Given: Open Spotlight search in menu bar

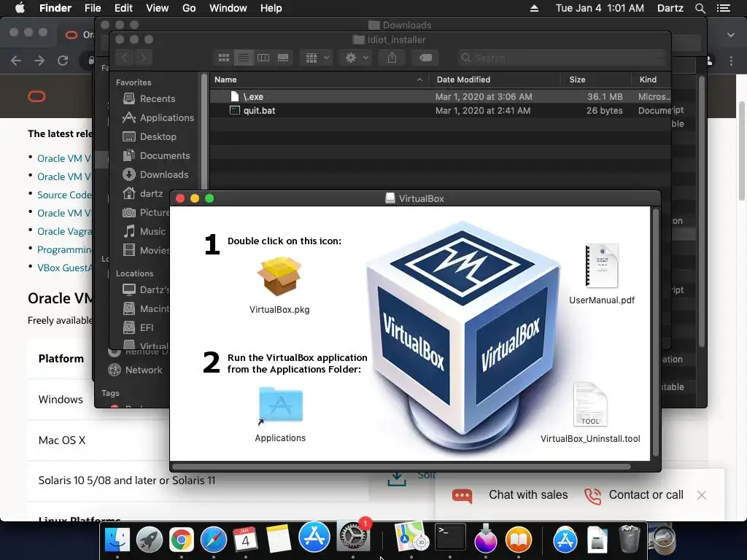Looking at the screenshot, I should pyautogui.click(x=700, y=8).
